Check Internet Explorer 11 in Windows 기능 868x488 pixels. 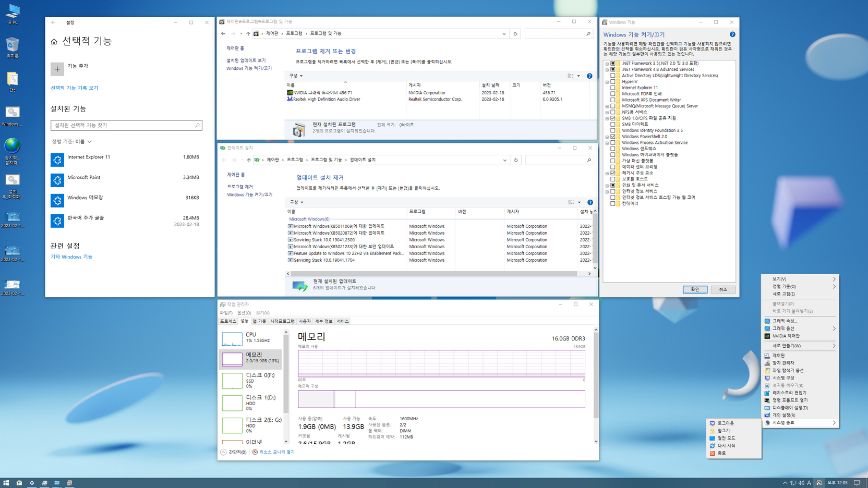pyautogui.click(x=613, y=88)
